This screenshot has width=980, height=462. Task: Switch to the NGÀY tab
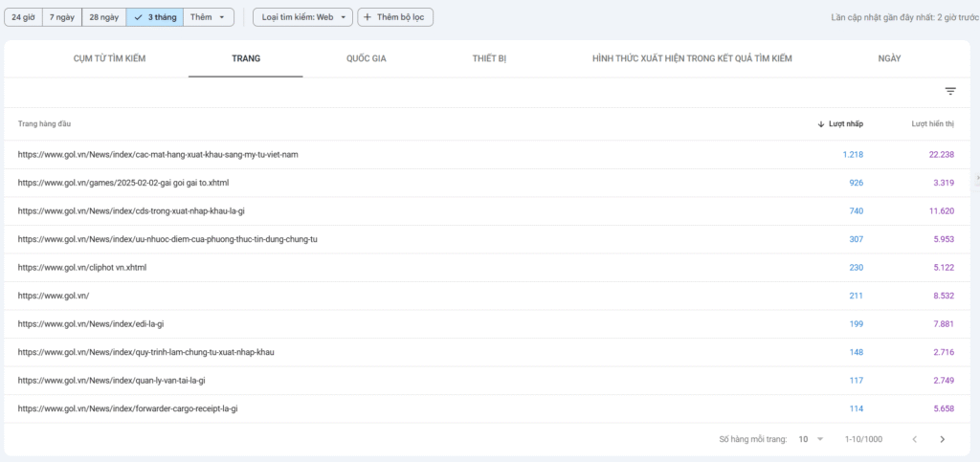point(889,59)
